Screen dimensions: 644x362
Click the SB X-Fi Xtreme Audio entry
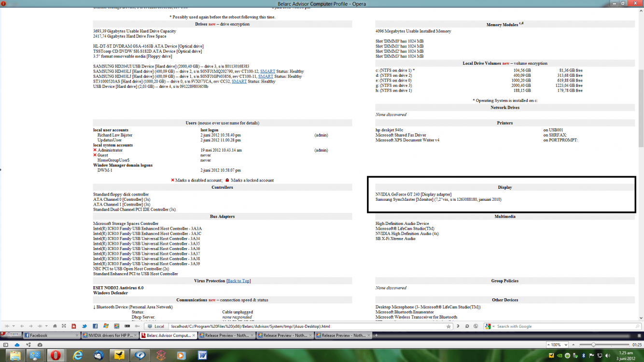[395, 239]
